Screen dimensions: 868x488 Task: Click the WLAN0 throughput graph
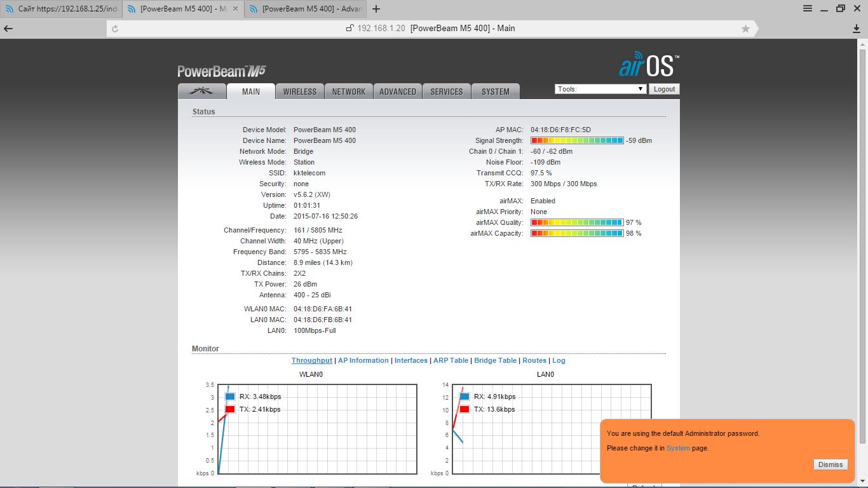318,429
